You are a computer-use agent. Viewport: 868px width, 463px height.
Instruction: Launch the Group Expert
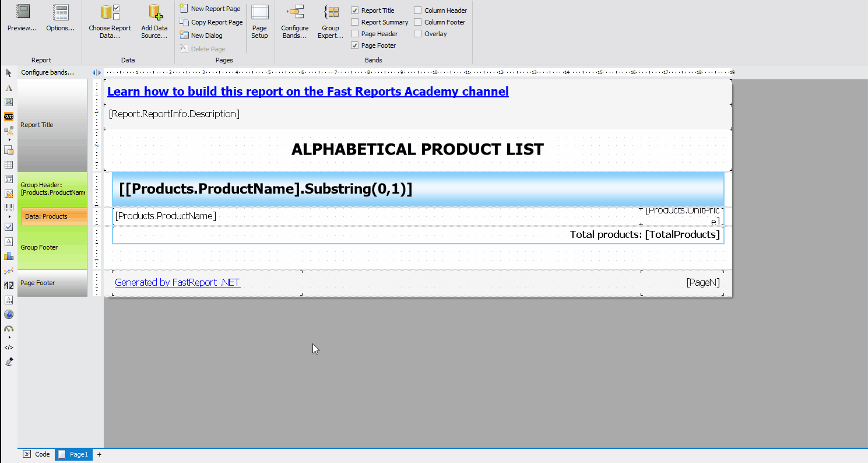click(x=331, y=22)
